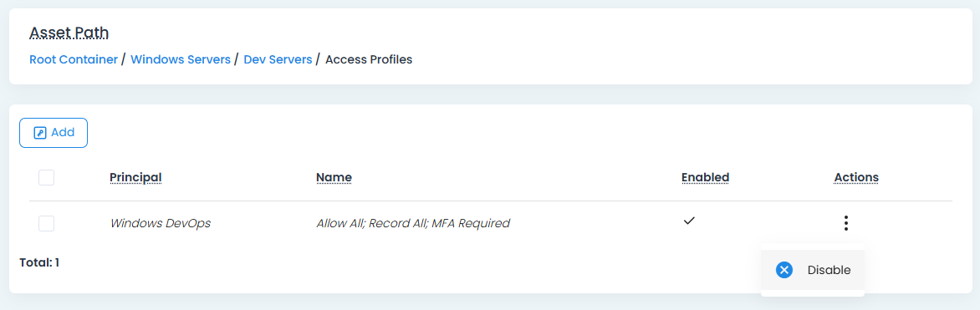Click the Asset Path heading

(x=69, y=33)
